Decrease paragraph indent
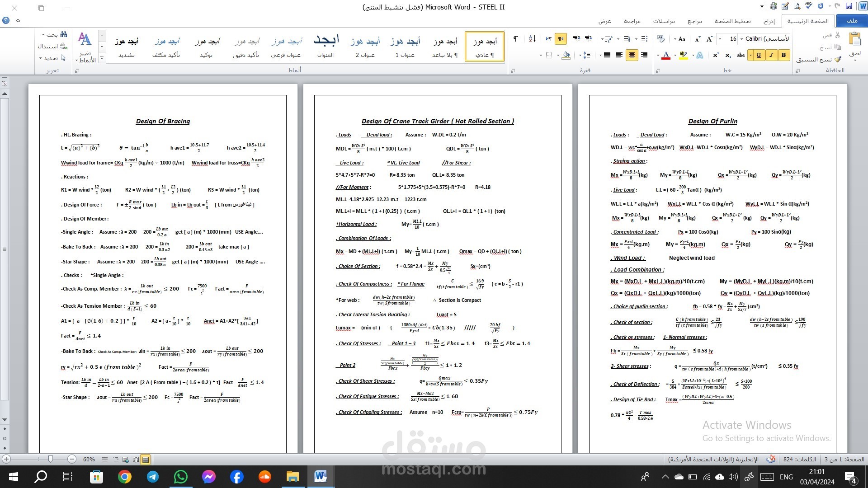Image resolution: width=868 pixels, height=488 pixels. [588, 39]
